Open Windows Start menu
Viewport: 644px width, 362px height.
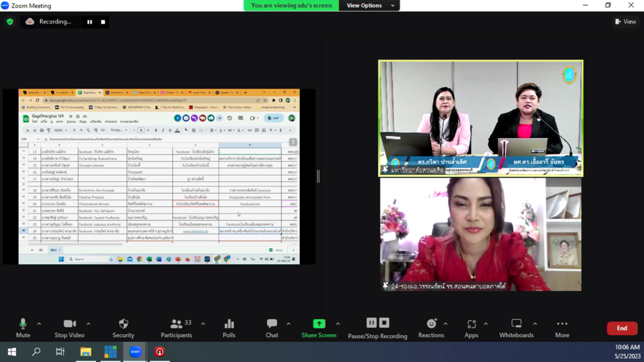pyautogui.click(x=12, y=352)
